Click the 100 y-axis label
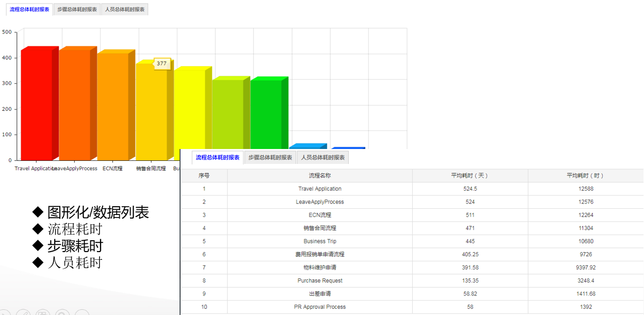The height and width of the screenshot is (315, 644). 7,135
